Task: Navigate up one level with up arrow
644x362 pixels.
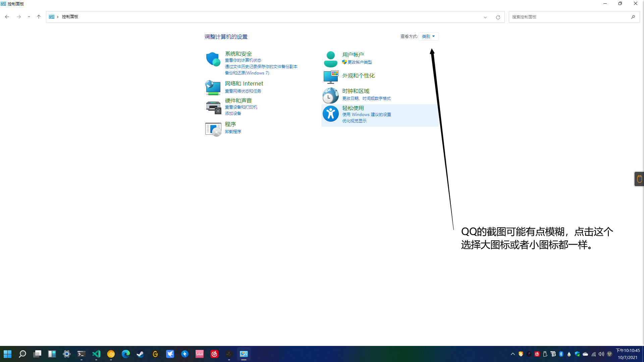Action: [x=39, y=17]
